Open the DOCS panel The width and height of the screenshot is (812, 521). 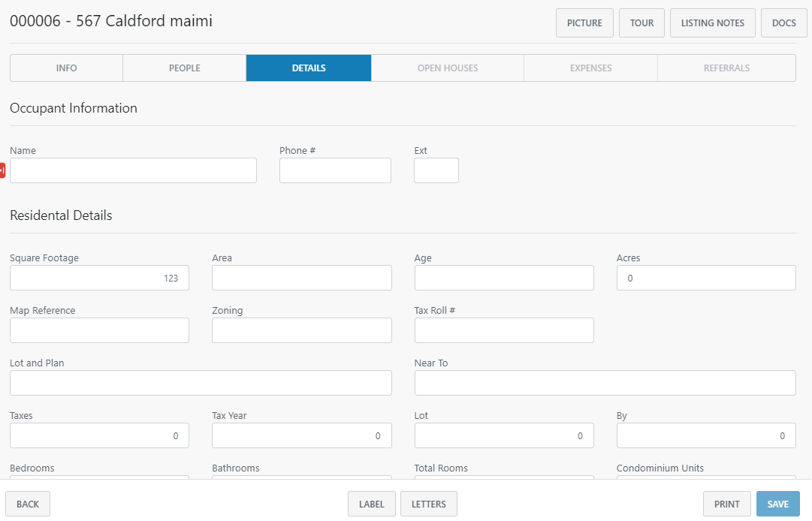(783, 23)
